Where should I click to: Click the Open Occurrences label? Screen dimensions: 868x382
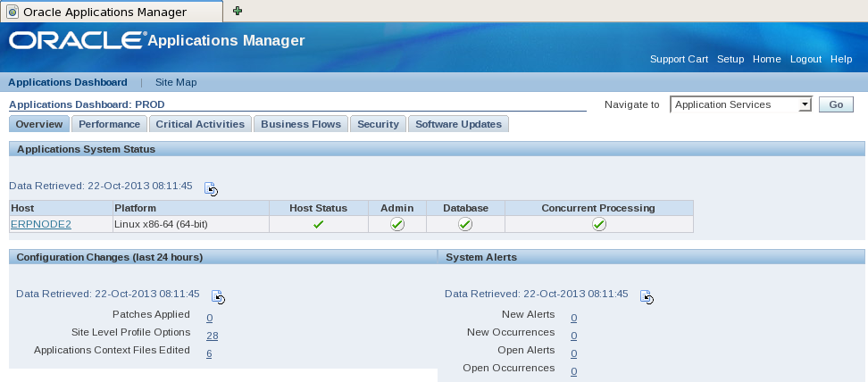[509, 368]
